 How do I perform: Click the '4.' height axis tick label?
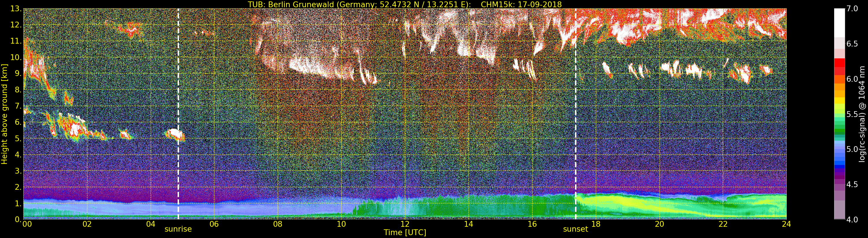[18, 155]
